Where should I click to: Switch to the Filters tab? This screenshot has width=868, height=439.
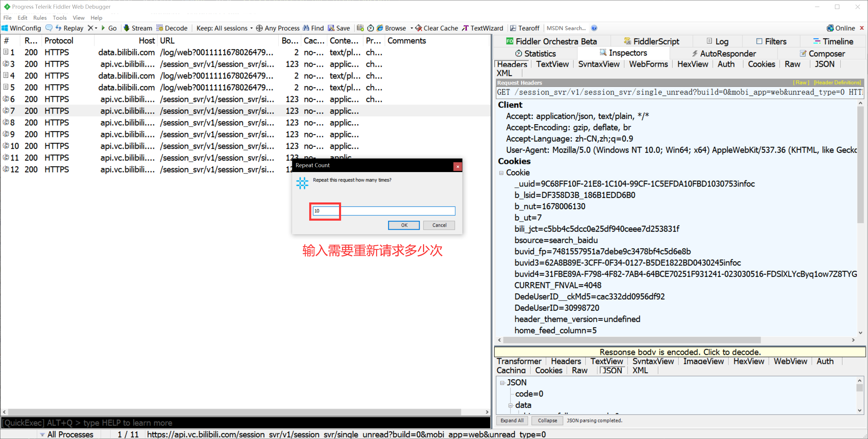point(771,41)
